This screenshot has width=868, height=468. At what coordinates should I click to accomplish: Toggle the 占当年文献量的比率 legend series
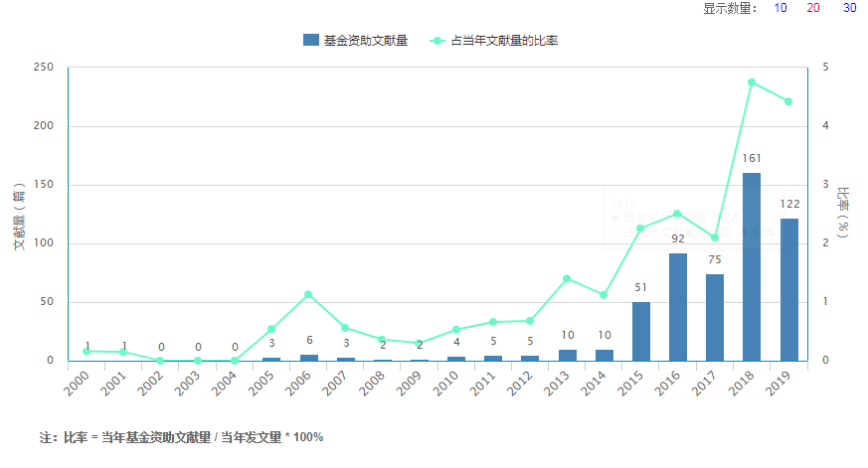pyautogui.click(x=494, y=41)
